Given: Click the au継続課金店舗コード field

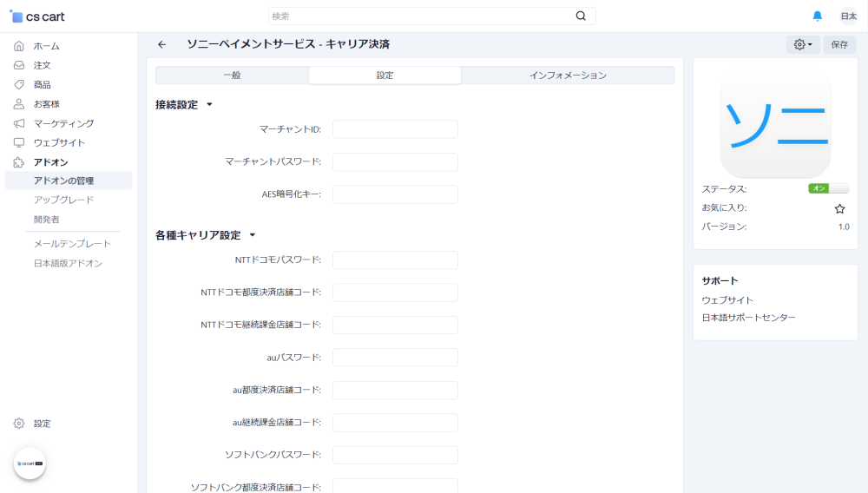Looking at the screenshot, I should pos(395,422).
